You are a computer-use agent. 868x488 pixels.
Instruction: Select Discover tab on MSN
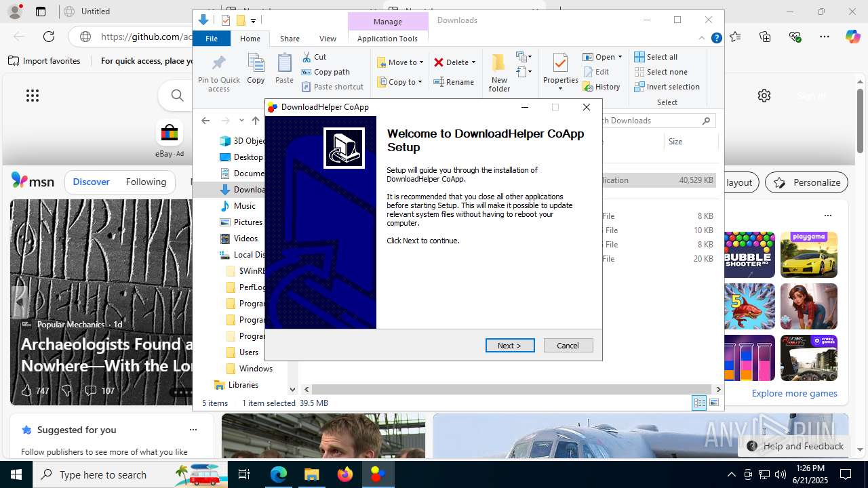(x=91, y=182)
